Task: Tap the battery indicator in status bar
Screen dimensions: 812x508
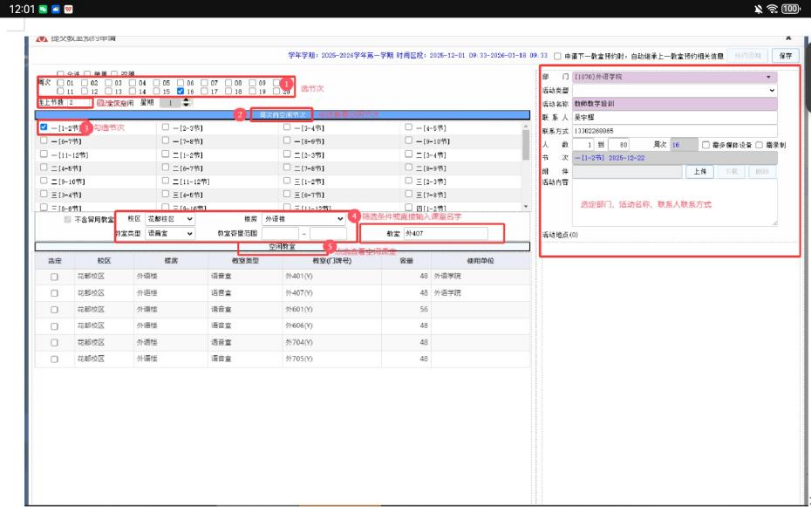Action: point(792,9)
